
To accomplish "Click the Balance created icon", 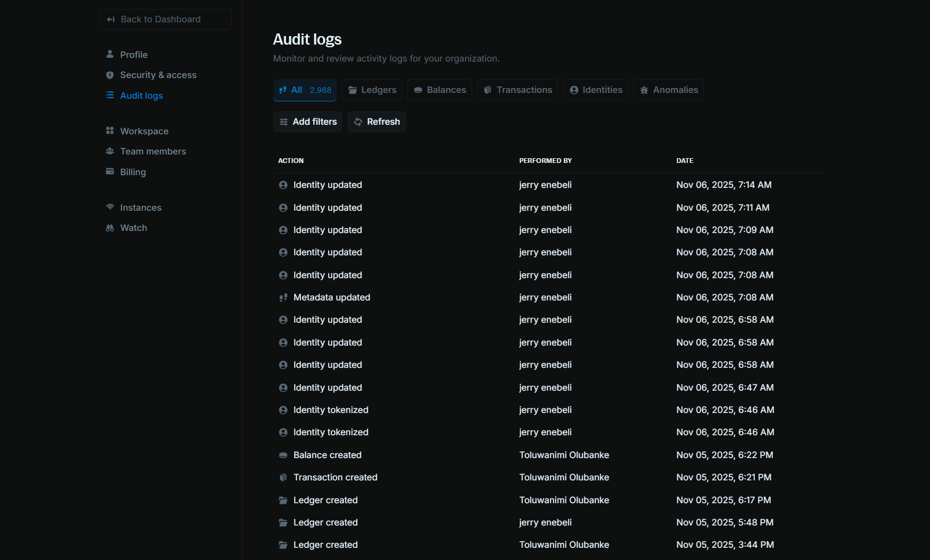I will (x=283, y=455).
